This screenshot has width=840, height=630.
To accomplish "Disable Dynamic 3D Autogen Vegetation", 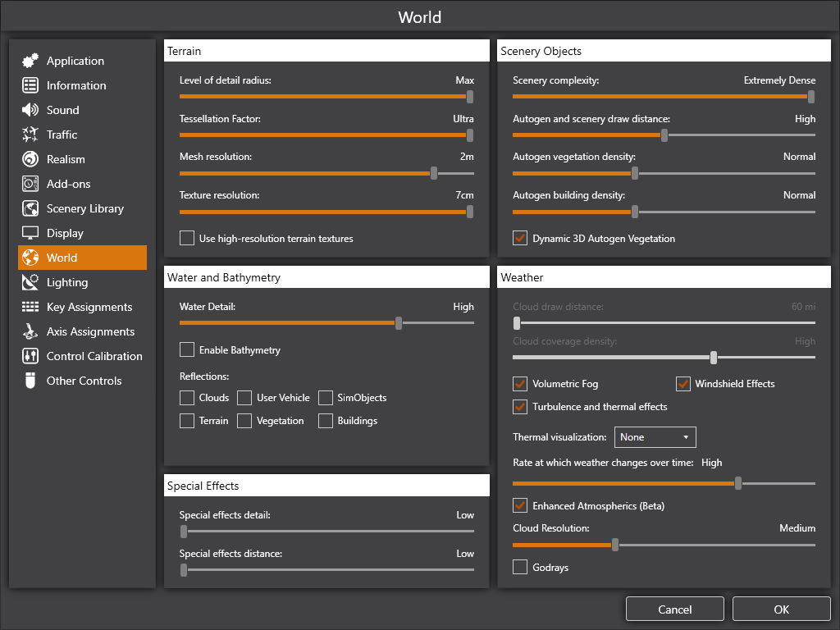I will point(520,239).
